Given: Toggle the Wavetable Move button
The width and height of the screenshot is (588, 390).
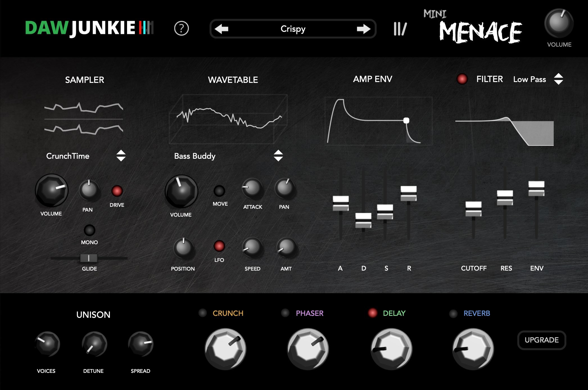Looking at the screenshot, I should 219,191.
